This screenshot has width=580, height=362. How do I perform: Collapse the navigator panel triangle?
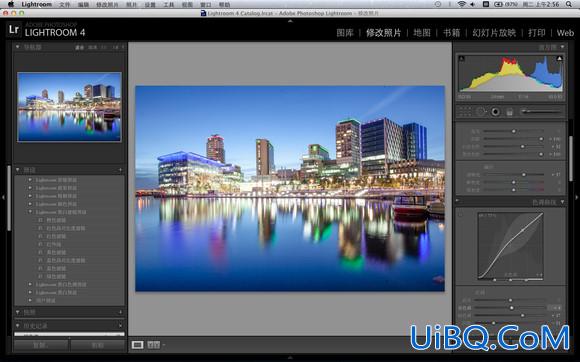17,47
